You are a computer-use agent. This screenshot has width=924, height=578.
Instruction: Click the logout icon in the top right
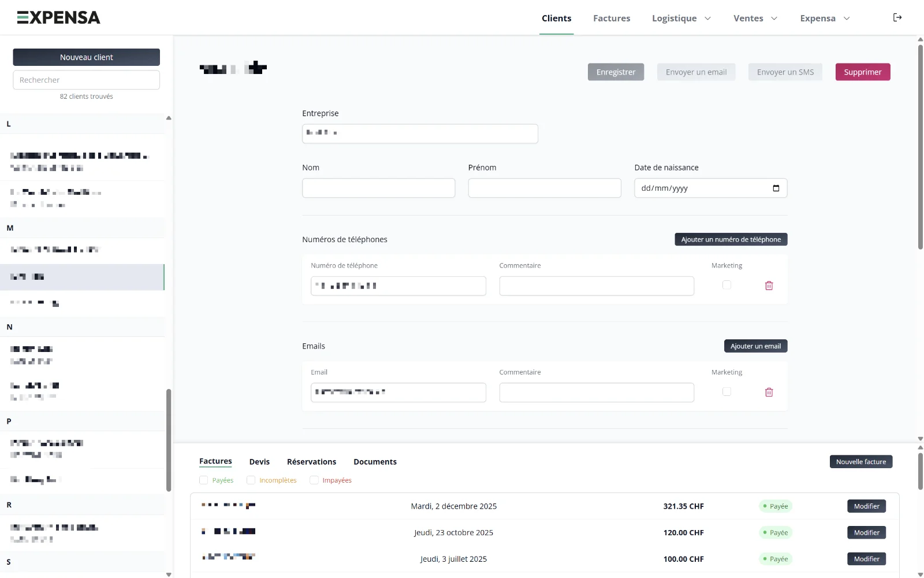point(897,17)
